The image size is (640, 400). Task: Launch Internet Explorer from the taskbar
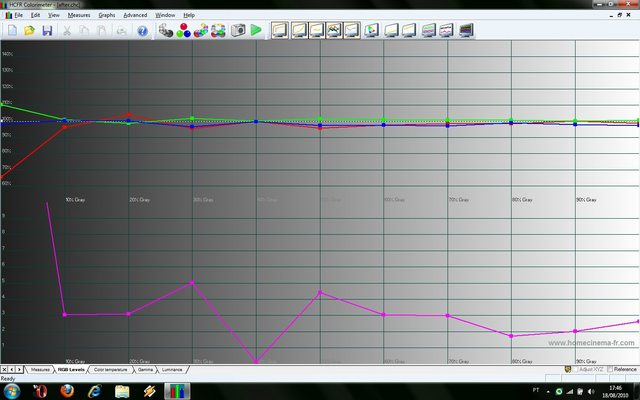click(x=94, y=391)
